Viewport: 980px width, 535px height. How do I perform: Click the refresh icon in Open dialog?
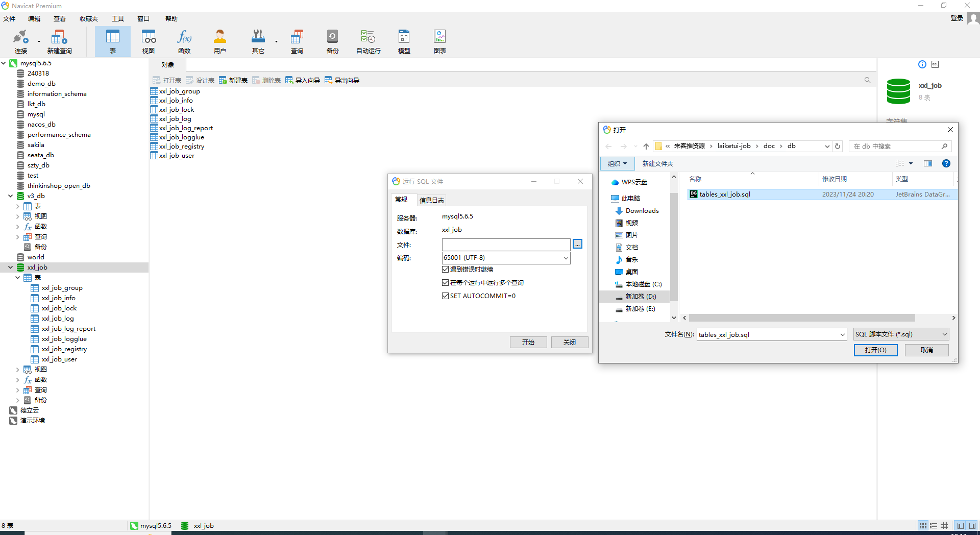[x=838, y=146]
